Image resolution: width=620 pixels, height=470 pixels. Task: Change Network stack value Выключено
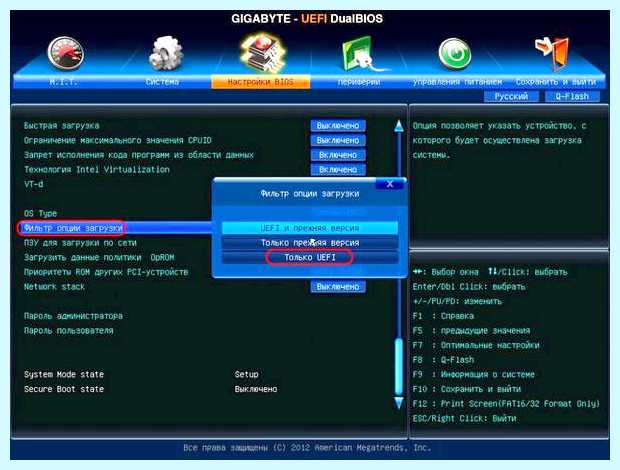click(x=338, y=287)
